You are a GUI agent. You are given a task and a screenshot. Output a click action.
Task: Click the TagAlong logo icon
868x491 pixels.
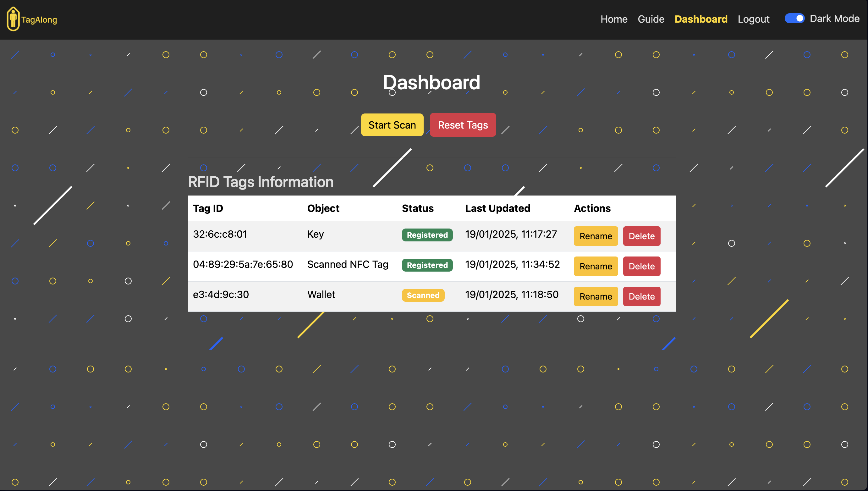[13, 19]
